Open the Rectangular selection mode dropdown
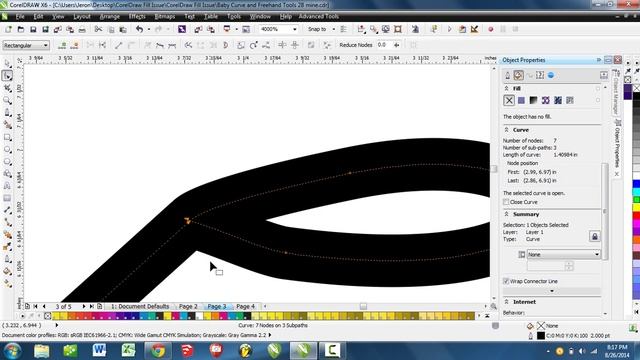This screenshot has height=360, width=640. coord(45,45)
